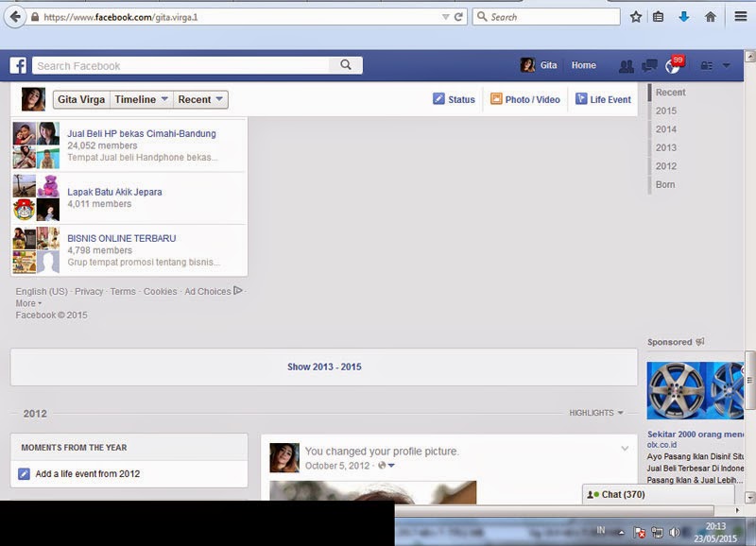Open the Highlights filter dropdown
756x546 pixels.
click(596, 413)
